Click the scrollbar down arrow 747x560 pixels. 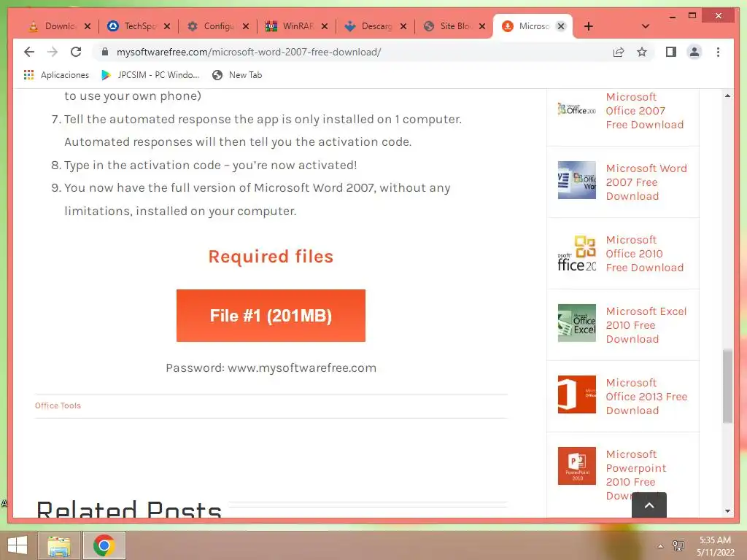point(727,511)
